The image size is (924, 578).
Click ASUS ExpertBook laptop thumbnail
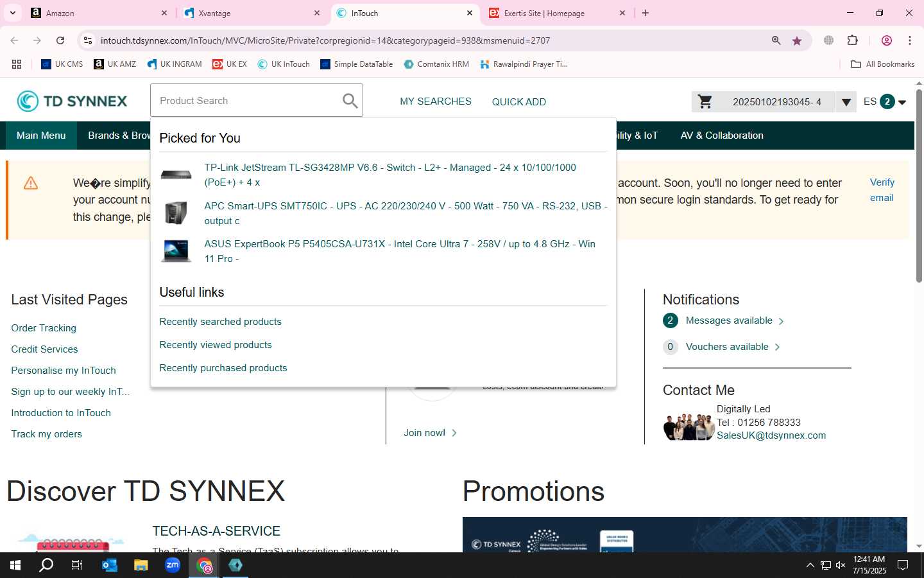coord(176,250)
